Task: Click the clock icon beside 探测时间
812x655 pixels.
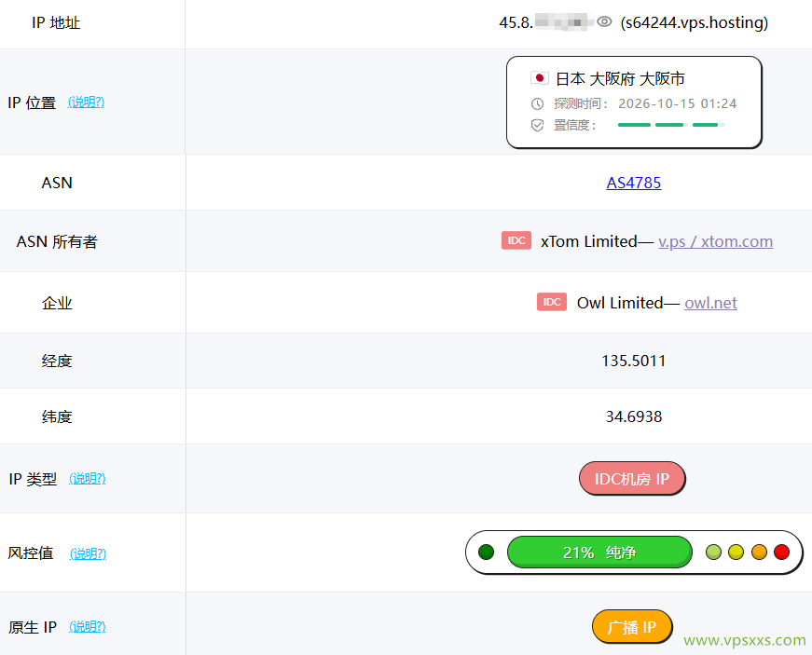Action: point(538,104)
